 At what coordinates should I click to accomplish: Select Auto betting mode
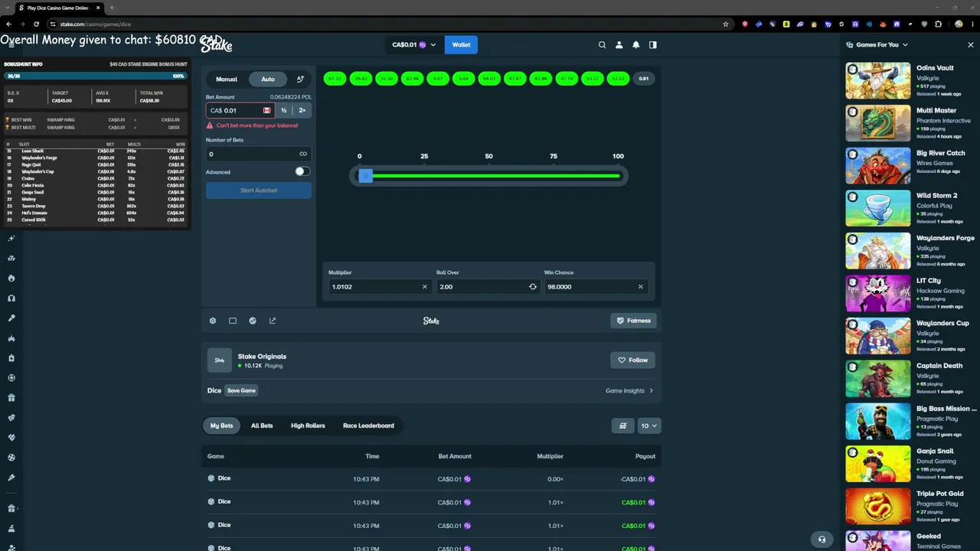[268, 79]
